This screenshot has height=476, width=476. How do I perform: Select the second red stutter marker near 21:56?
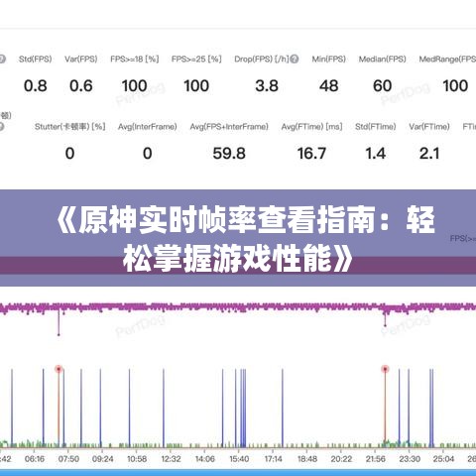(x=385, y=369)
